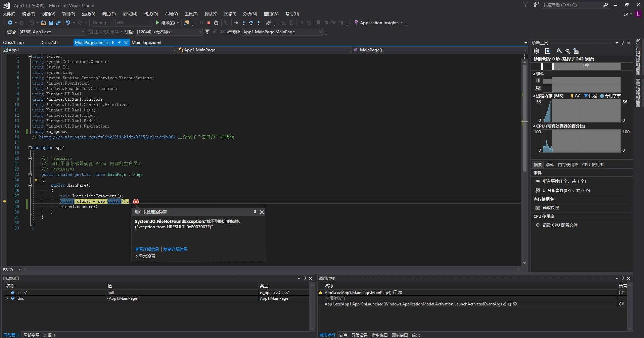Restart the debugger
644x338 pixels.
pyautogui.click(x=216, y=22)
